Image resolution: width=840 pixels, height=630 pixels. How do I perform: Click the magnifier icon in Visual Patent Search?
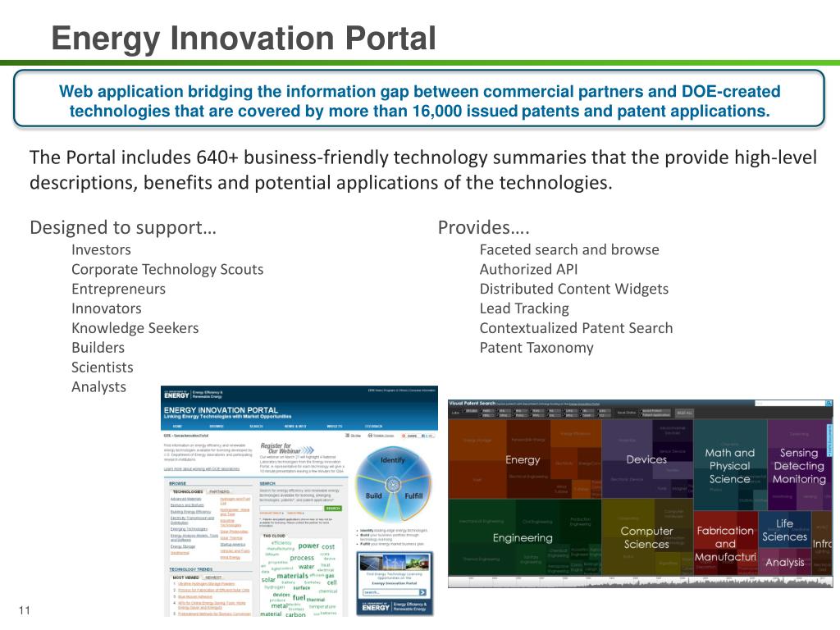pyautogui.click(x=829, y=403)
